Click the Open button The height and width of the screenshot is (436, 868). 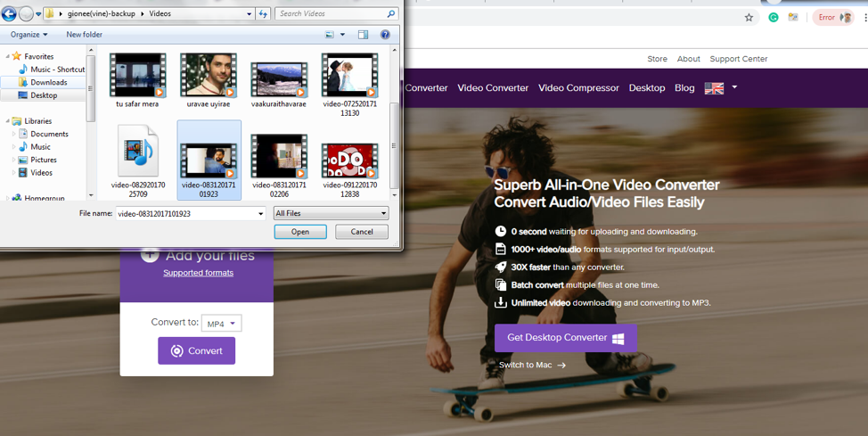coord(300,232)
